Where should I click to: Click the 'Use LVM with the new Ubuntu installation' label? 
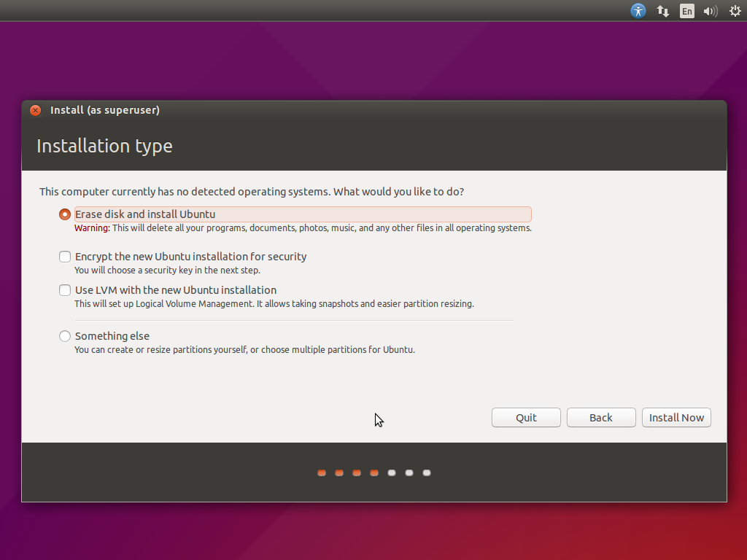175,290
